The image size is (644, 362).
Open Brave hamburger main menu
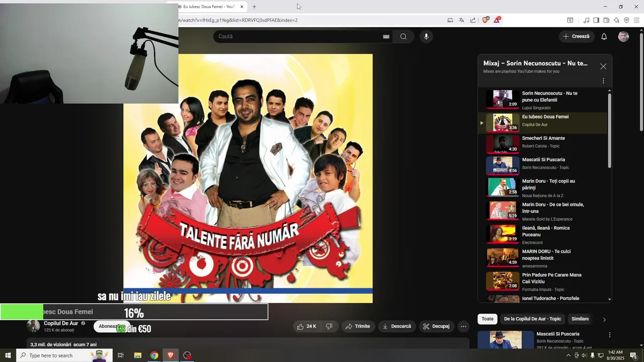(636, 20)
